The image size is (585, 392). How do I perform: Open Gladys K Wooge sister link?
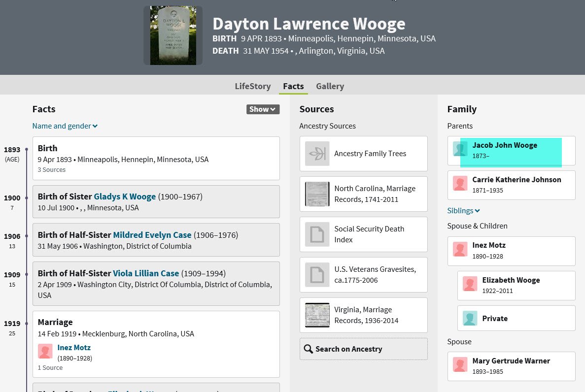pos(125,196)
